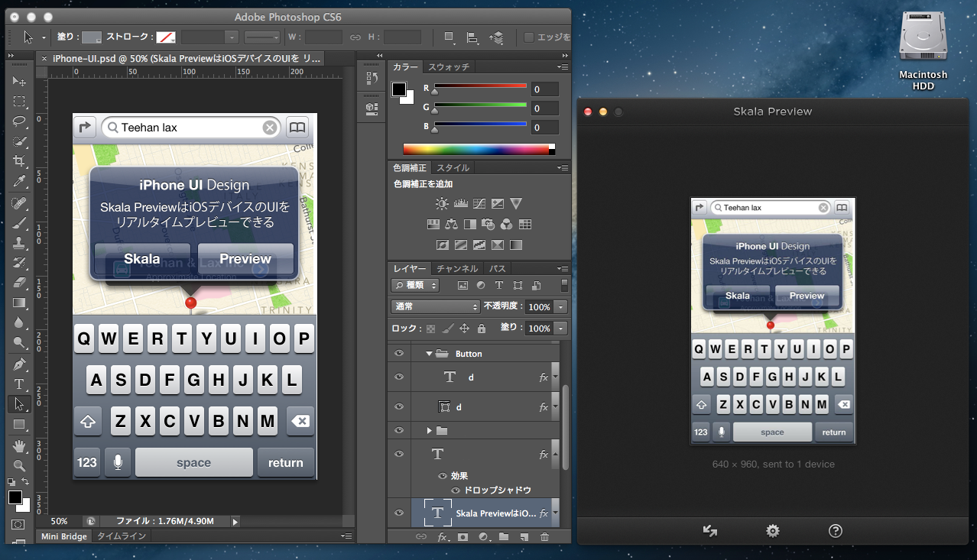
Task: Toggle the 効果 effects visibility
Action: [x=443, y=475]
